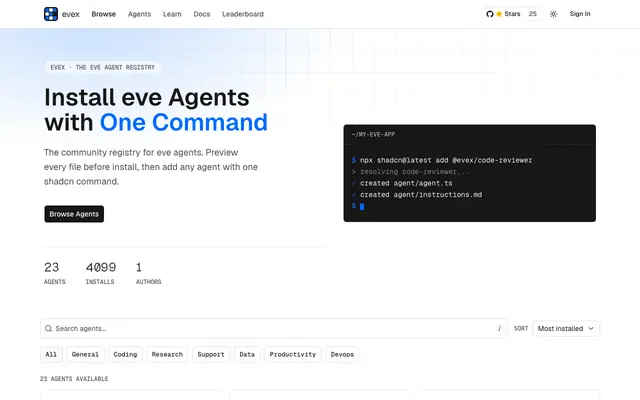640x400 pixels.
Task: Click 'created agent/instructions.md' terminal line
Action: point(421,195)
